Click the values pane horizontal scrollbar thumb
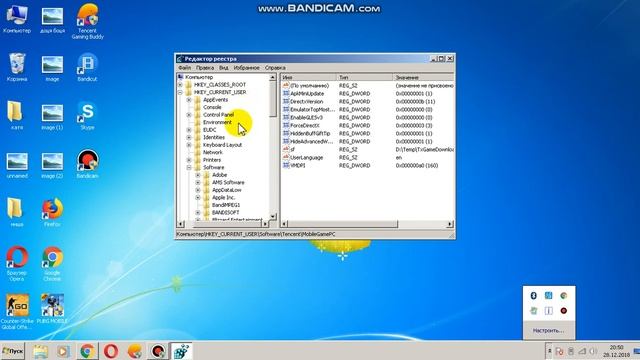Viewport: 640px width, 360px height. (342, 224)
